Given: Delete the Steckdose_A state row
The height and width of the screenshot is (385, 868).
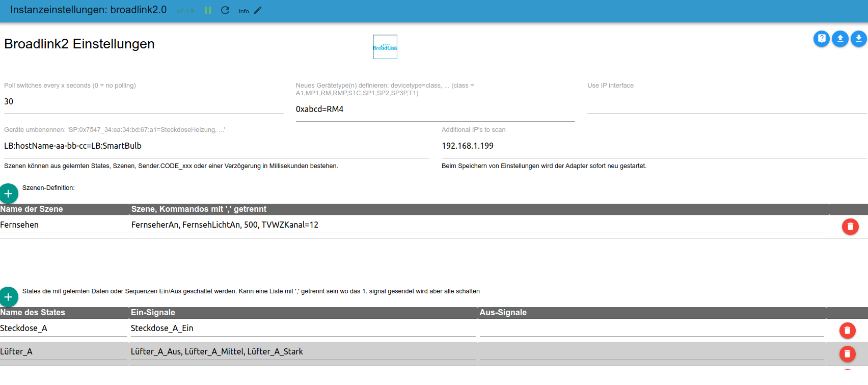Looking at the screenshot, I should click(x=848, y=331).
